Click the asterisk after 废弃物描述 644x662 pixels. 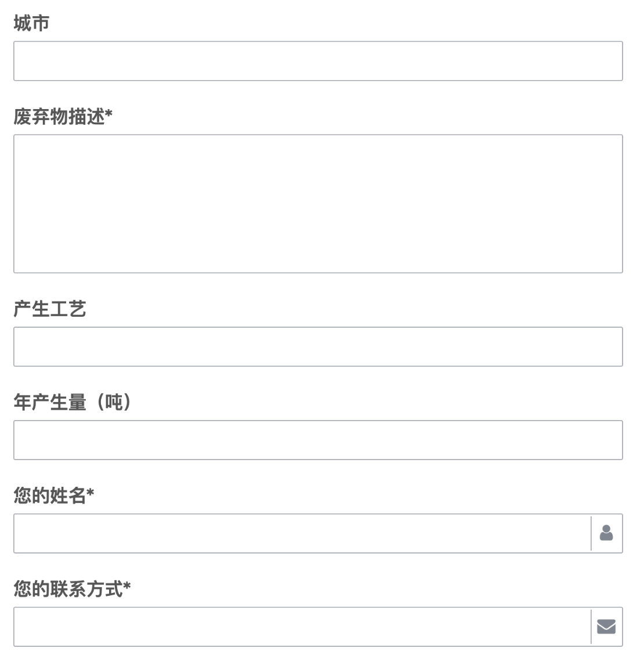pyautogui.click(x=108, y=114)
